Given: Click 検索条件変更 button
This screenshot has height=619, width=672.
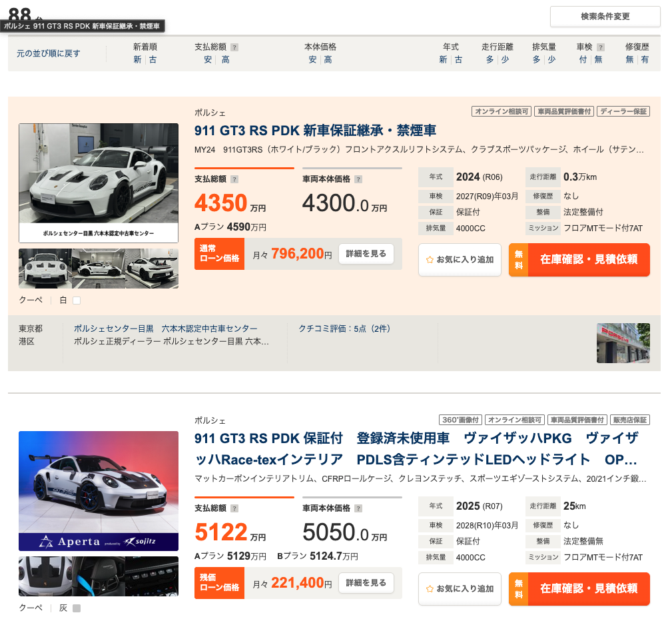Looking at the screenshot, I should [605, 17].
